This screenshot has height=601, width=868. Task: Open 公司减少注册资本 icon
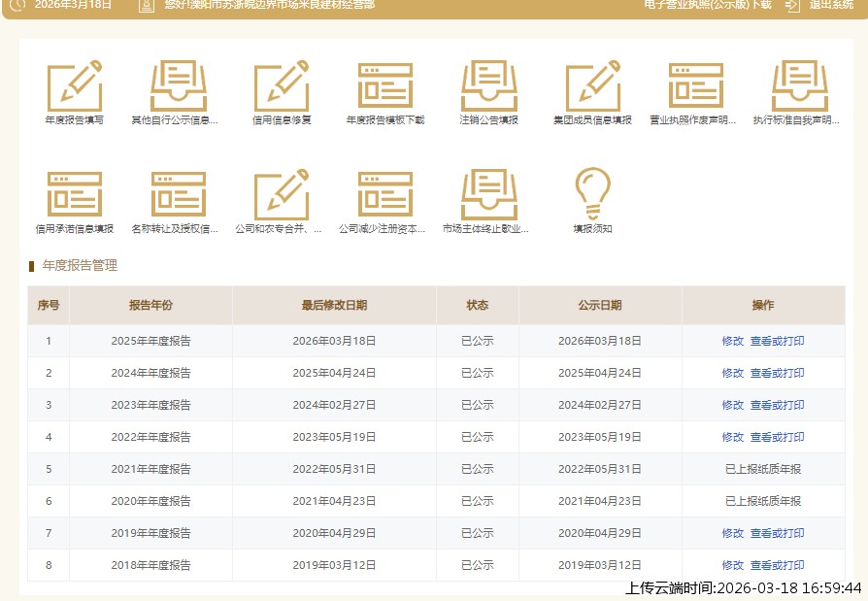[x=385, y=195]
